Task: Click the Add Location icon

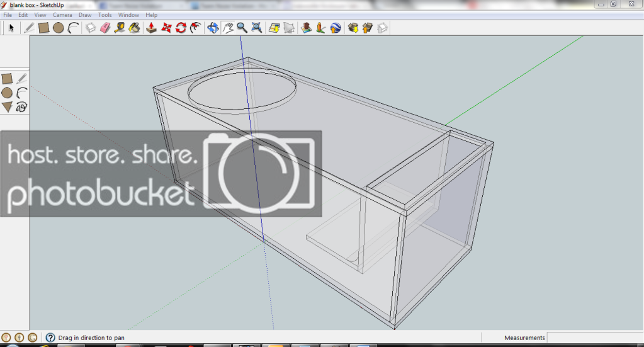Action: 274,28
